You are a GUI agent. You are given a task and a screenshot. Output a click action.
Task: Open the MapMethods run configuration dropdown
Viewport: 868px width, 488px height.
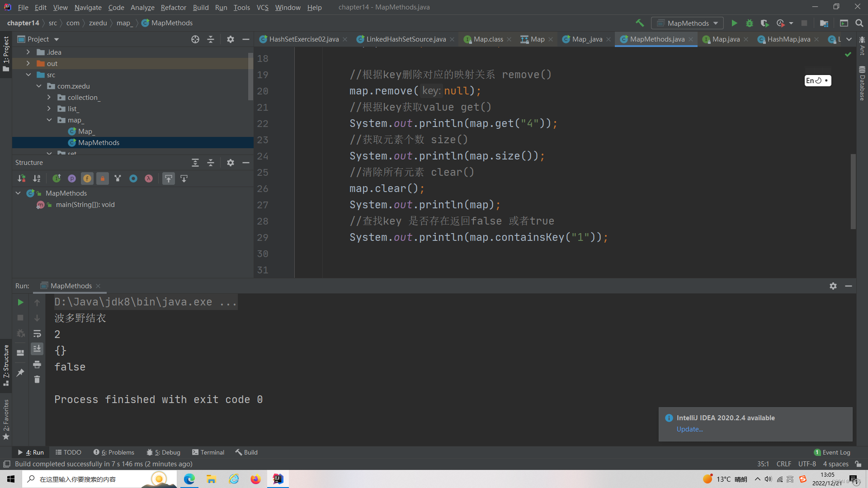pyautogui.click(x=687, y=23)
